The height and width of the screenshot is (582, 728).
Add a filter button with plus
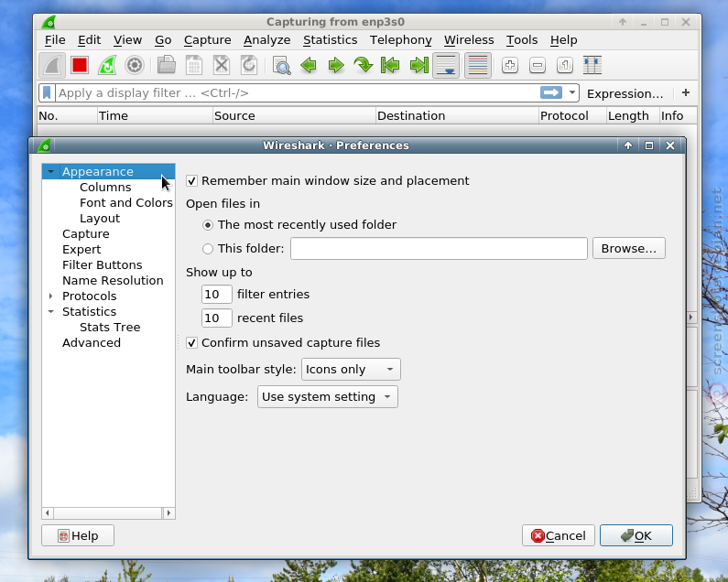686,92
